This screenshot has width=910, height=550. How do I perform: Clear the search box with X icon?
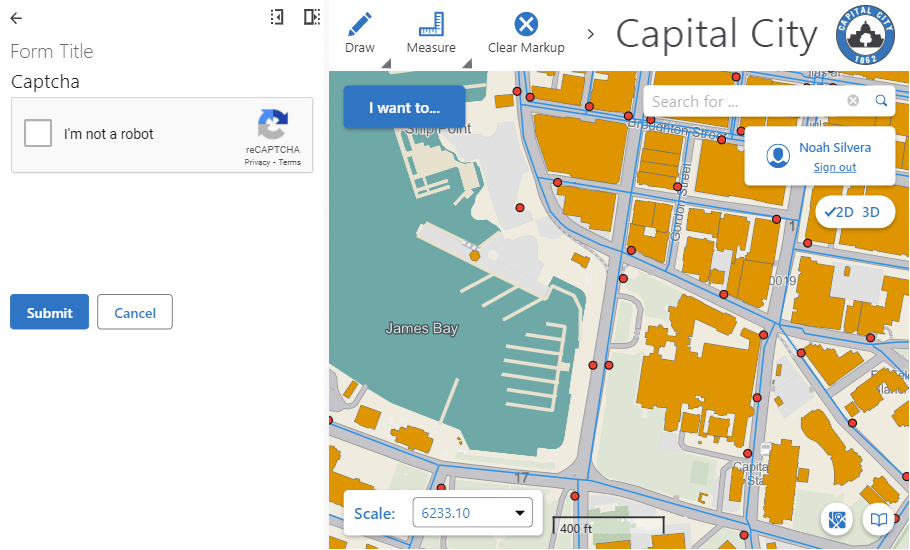click(853, 101)
